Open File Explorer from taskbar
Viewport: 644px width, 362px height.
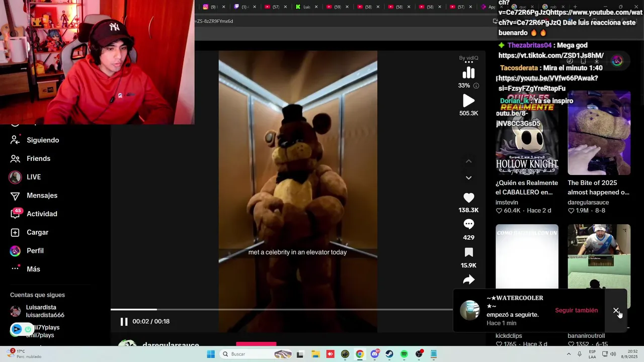[315, 354]
